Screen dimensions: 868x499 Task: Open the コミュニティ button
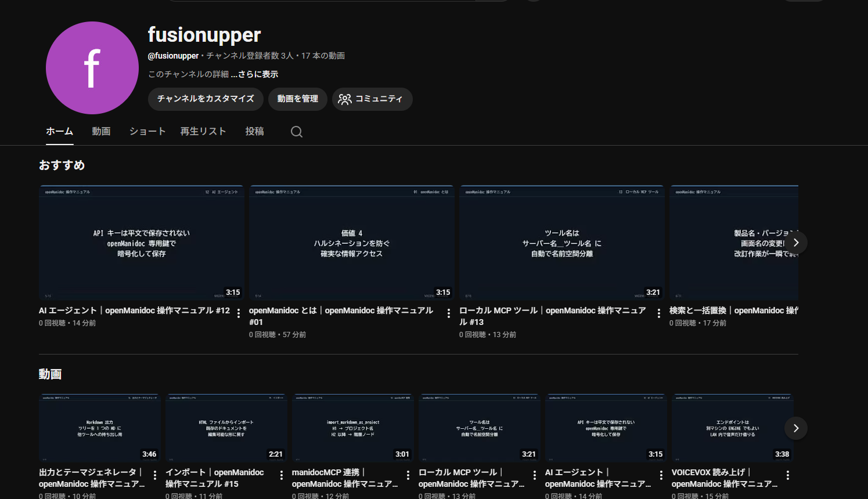(372, 99)
